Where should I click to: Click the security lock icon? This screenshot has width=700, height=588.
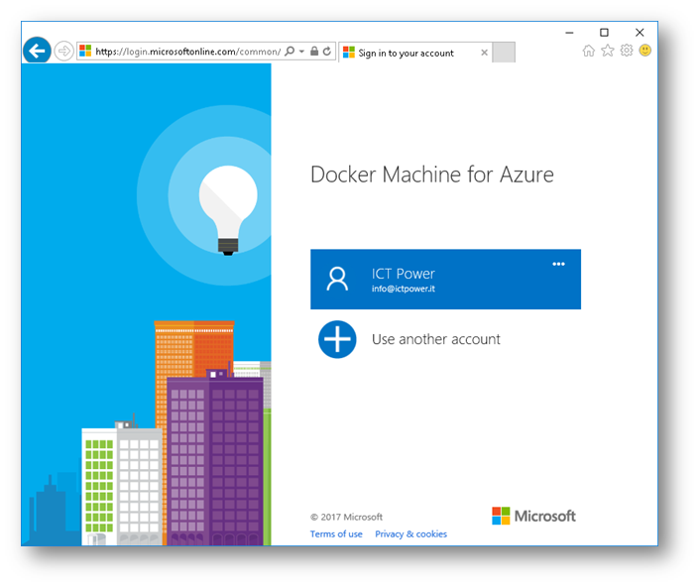click(314, 52)
